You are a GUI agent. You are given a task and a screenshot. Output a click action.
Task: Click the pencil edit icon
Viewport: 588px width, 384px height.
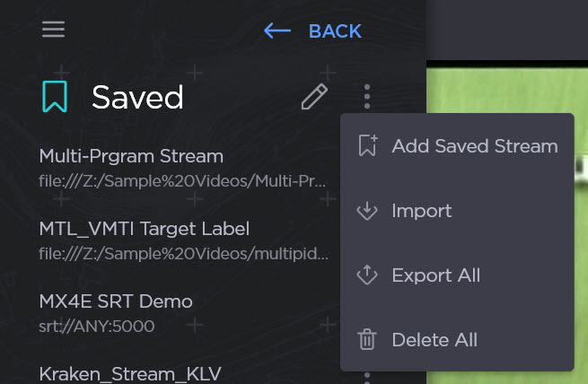click(314, 97)
